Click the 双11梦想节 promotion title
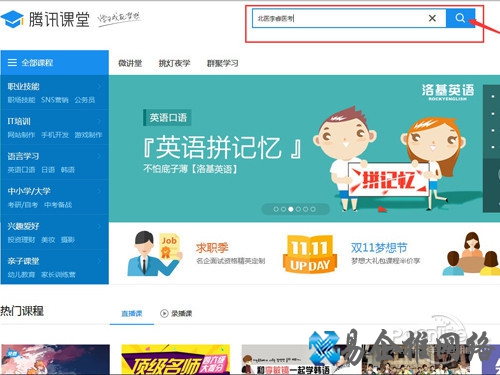The width and height of the screenshot is (500, 375). click(379, 248)
